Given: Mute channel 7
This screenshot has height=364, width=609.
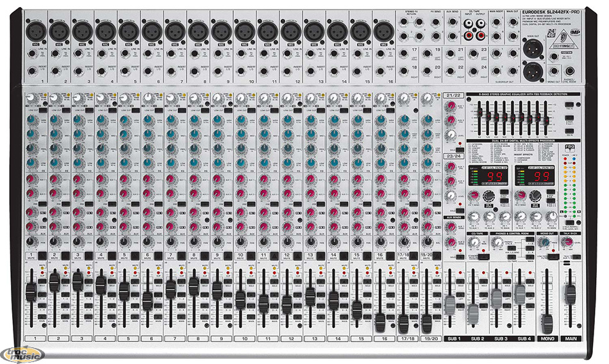Looking at the screenshot, I should coord(181,256).
